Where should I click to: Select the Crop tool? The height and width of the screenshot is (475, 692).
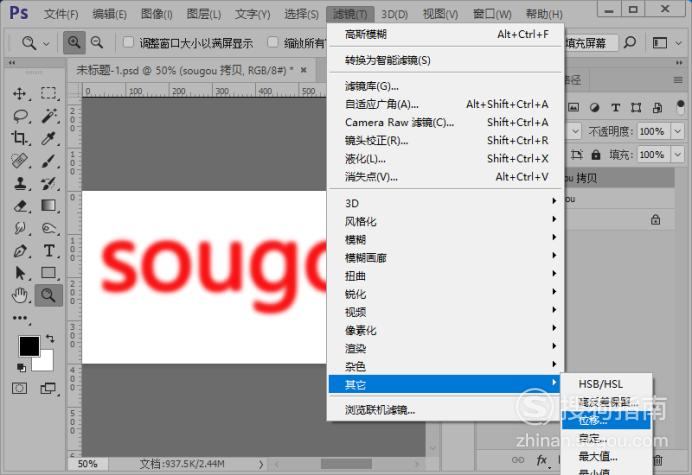pyautogui.click(x=19, y=138)
